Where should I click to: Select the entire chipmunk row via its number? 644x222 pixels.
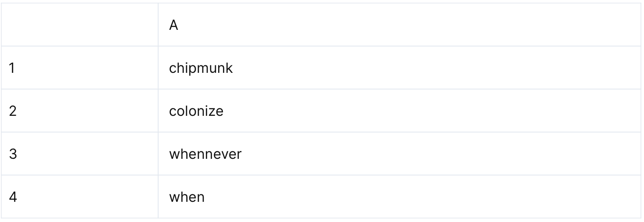[x=79, y=68]
